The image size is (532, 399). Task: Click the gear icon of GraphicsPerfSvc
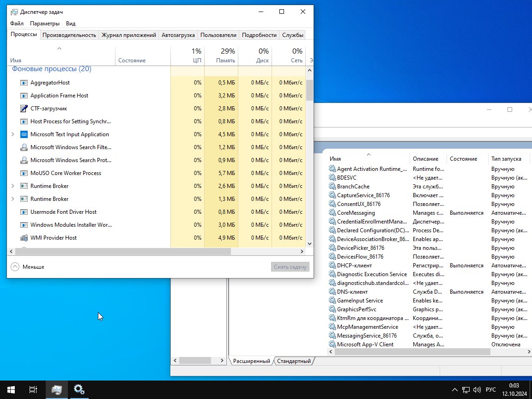click(x=332, y=309)
